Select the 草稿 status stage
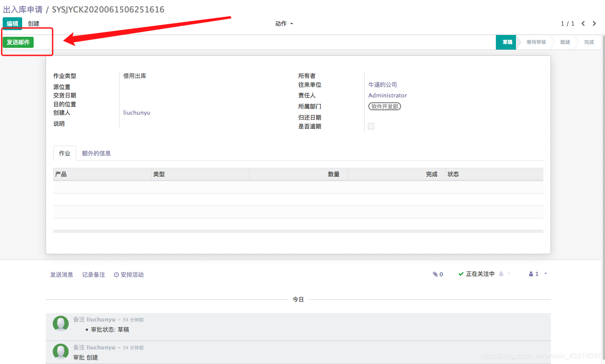The width and height of the screenshot is (605, 364). pyautogui.click(x=507, y=42)
